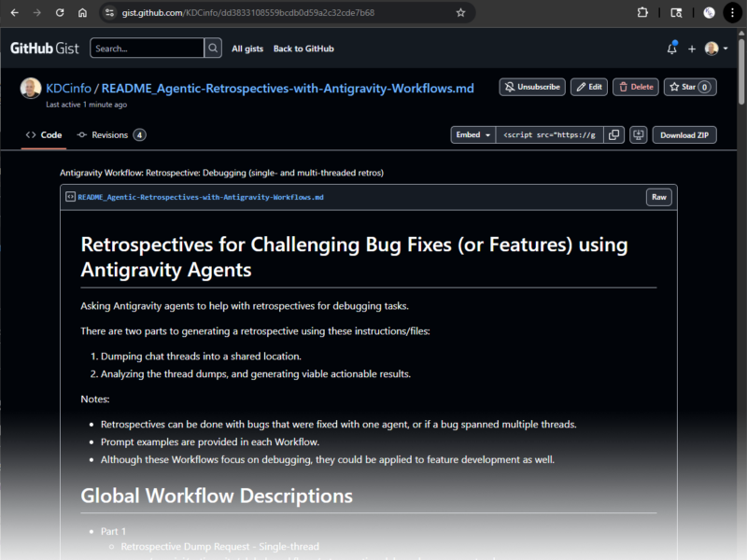The image size is (747, 560).
Task: Open gist in GitHub Desktop icon
Action: point(638,134)
